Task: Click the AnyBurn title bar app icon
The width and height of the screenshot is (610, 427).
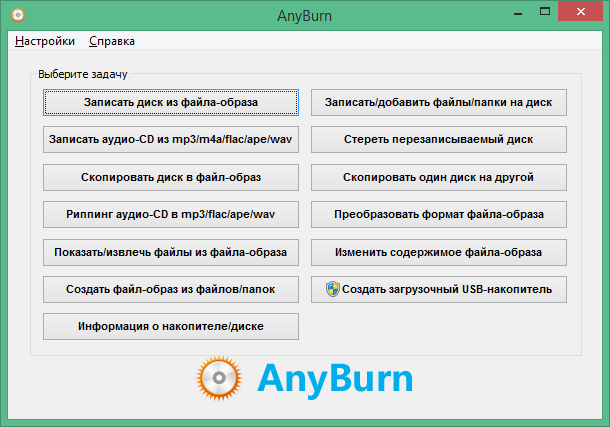Action: pos(18,15)
